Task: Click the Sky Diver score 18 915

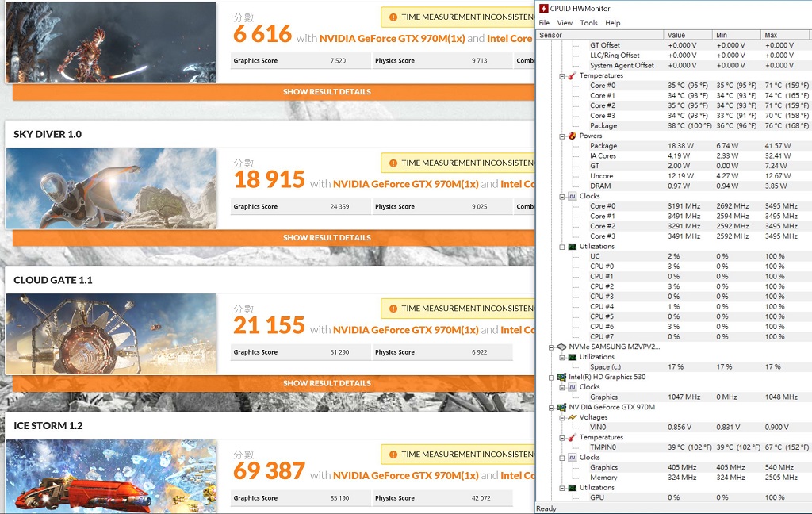Action: point(270,180)
